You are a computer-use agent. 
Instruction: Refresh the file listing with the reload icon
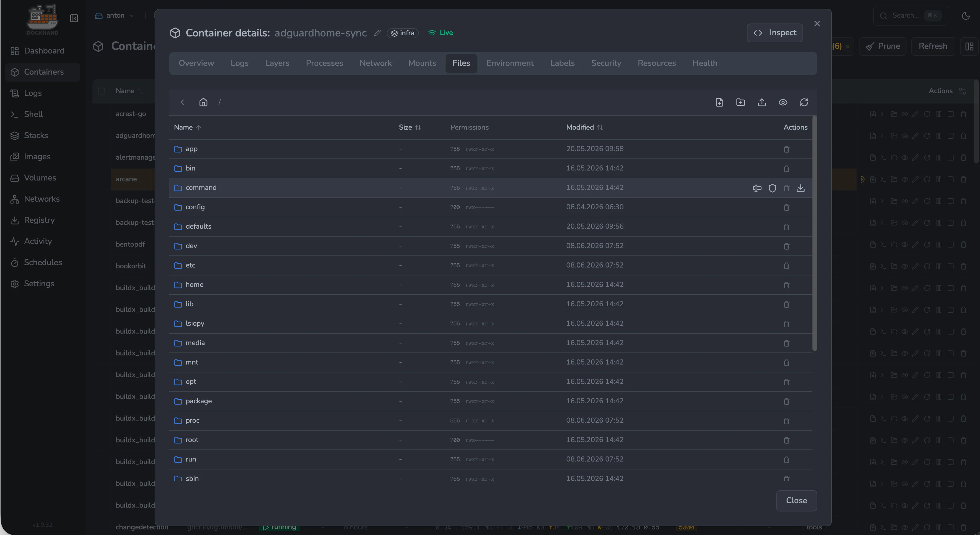coord(804,102)
